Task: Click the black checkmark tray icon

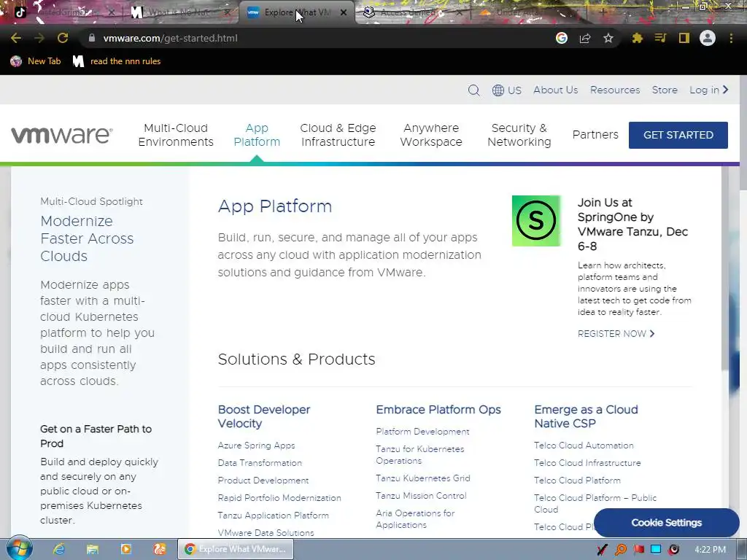Action: (x=602, y=550)
